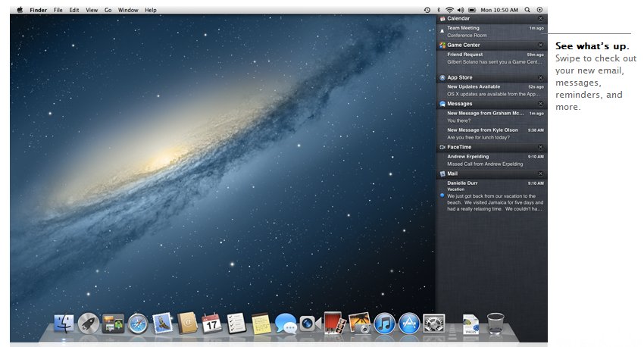Open the View menu
644x347 pixels.
[92, 10]
